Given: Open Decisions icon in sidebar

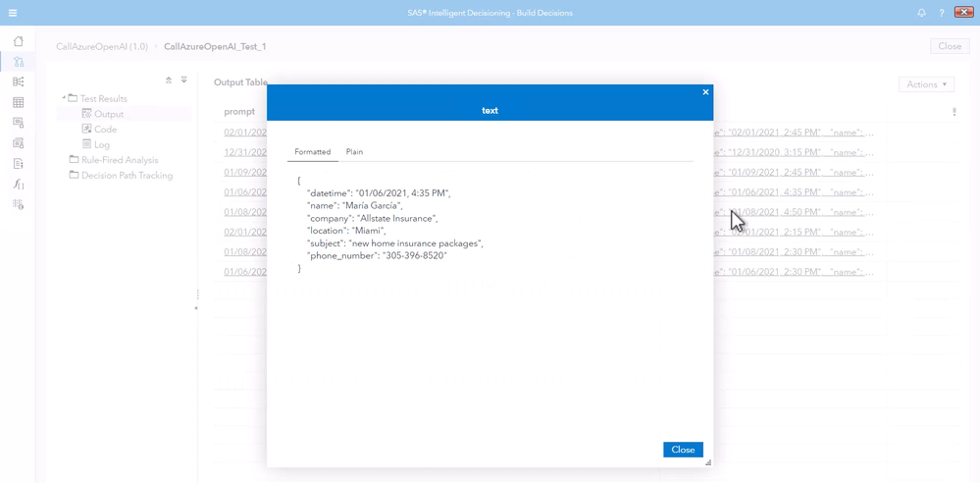Looking at the screenshot, I should [x=18, y=61].
